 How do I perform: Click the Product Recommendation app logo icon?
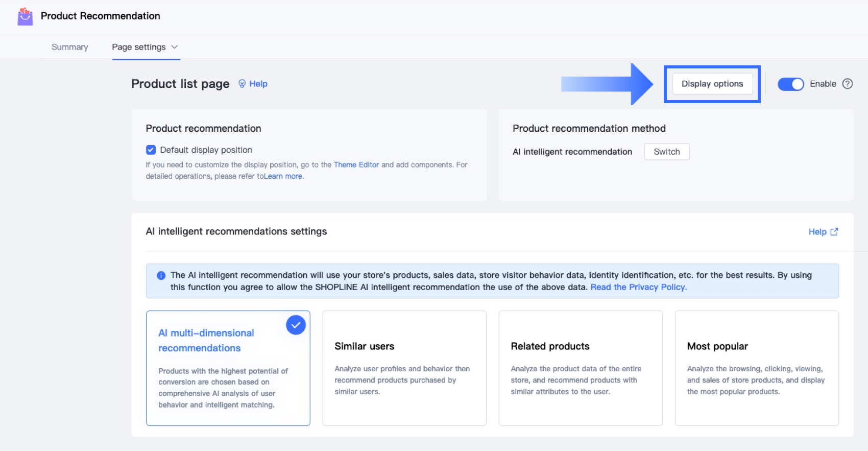point(25,16)
